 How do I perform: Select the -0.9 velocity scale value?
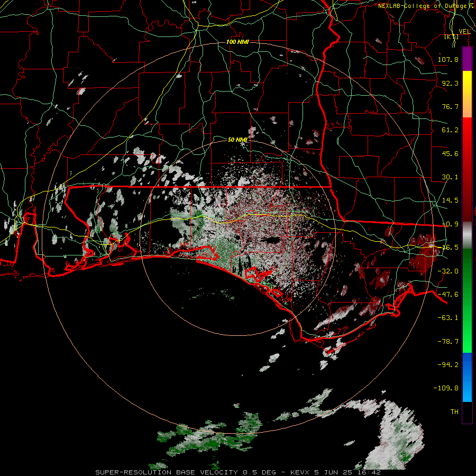point(450,224)
